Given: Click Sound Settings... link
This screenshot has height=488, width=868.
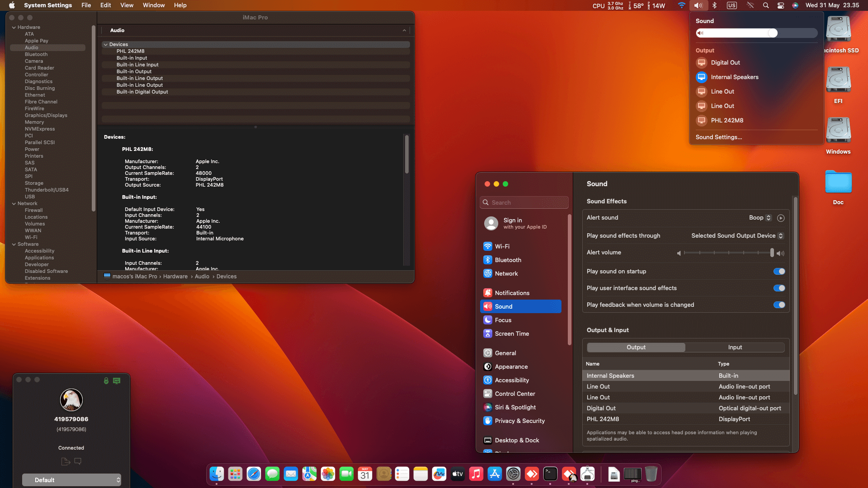Looking at the screenshot, I should tap(718, 137).
